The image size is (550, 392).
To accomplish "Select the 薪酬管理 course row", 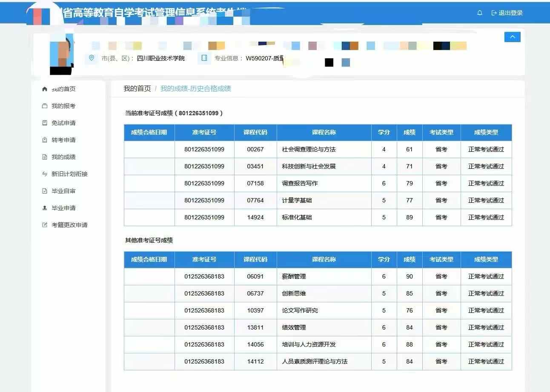I will [294, 276].
